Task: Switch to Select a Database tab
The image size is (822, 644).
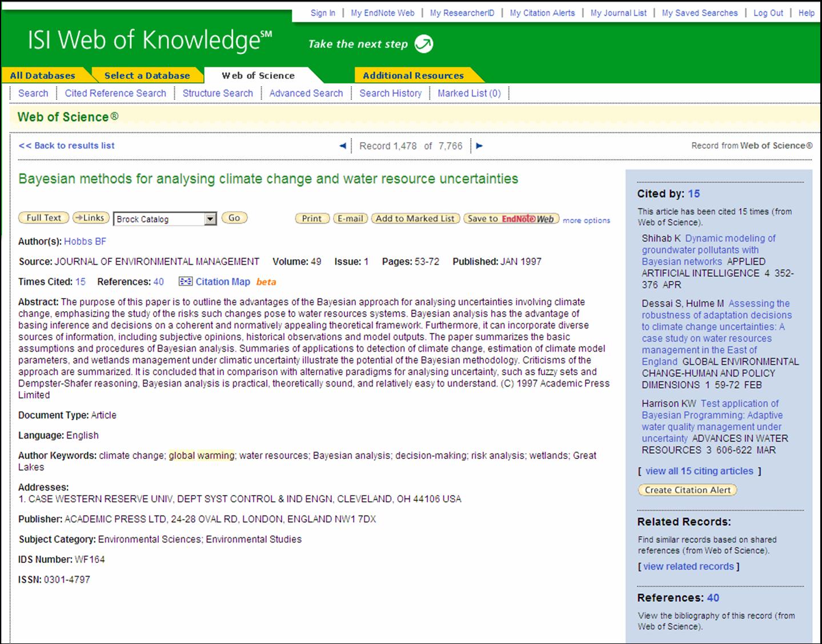Action: point(147,75)
